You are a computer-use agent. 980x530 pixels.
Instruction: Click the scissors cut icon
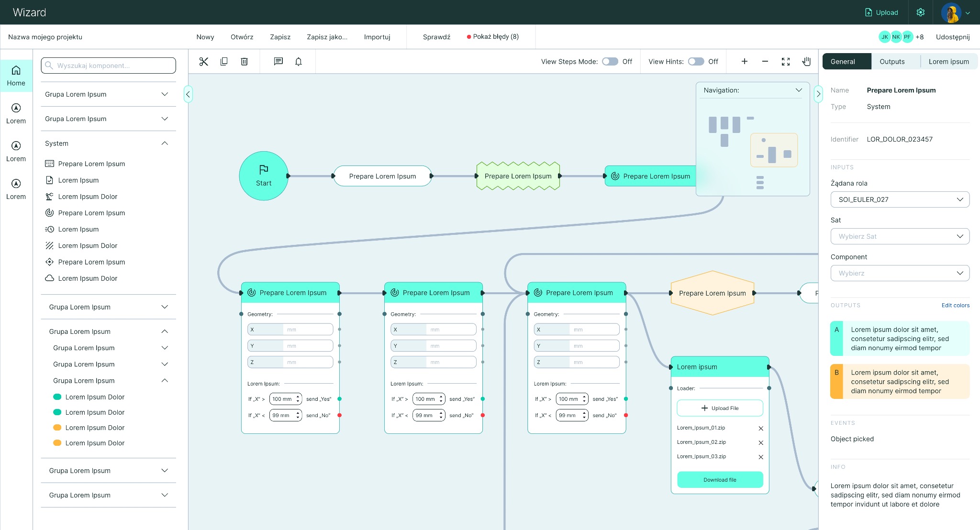[204, 62]
